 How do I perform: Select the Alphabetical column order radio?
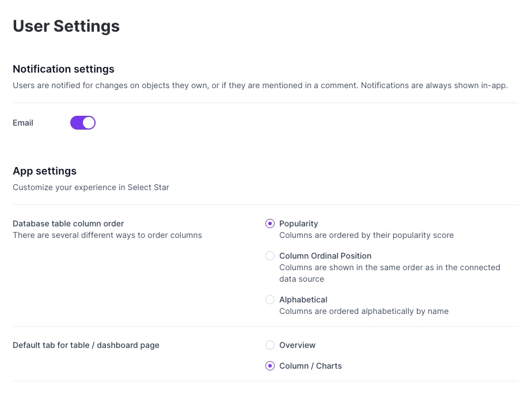point(269,300)
